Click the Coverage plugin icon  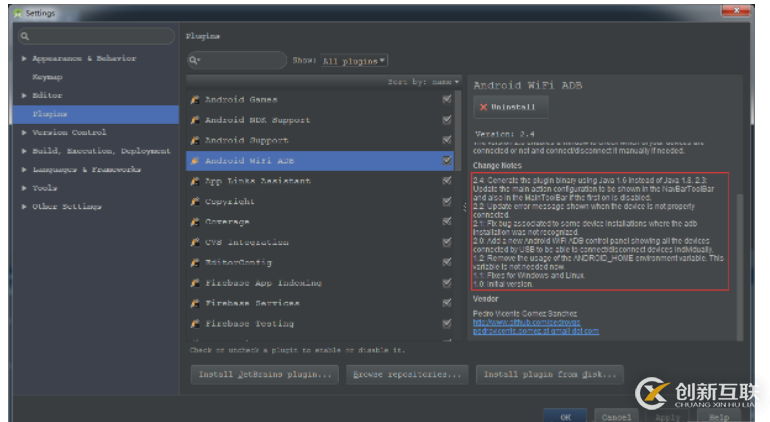[x=195, y=222]
